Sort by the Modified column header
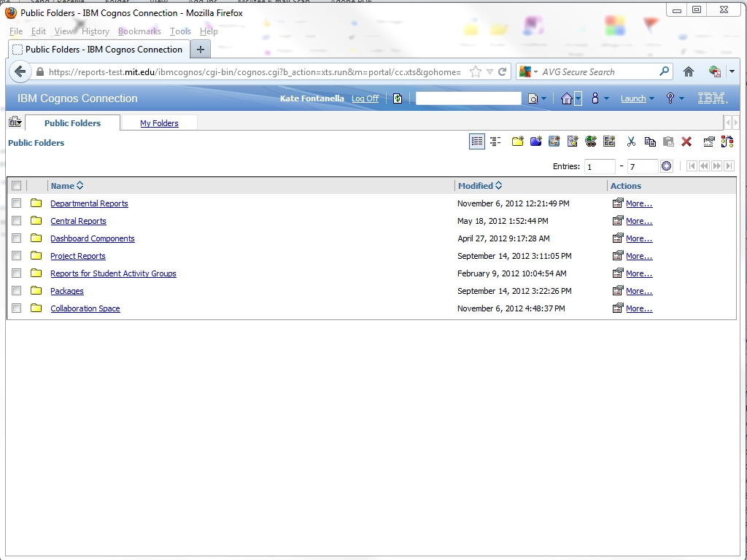Image resolution: width=747 pixels, height=560 pixels. [x=476, y=186]
